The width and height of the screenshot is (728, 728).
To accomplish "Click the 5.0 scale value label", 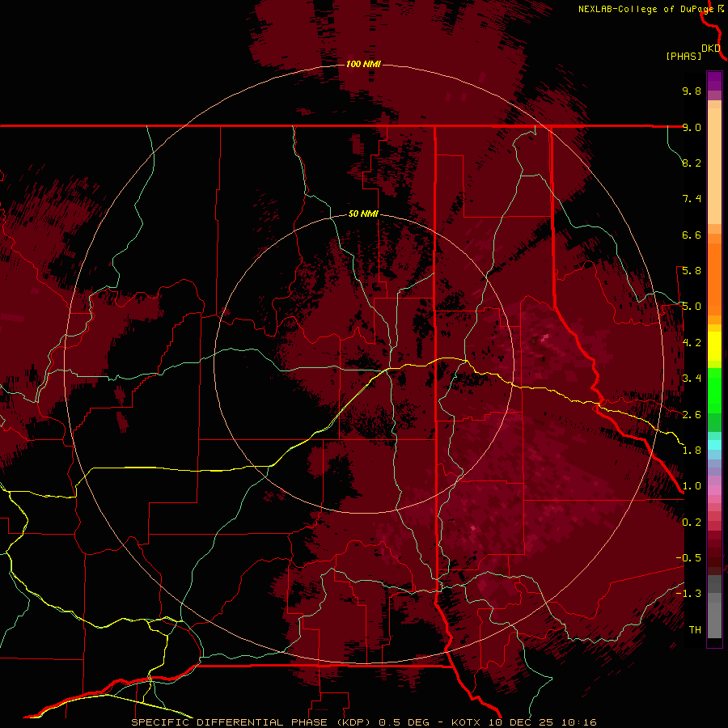I will pyautogui.click(x=692, y=307).
